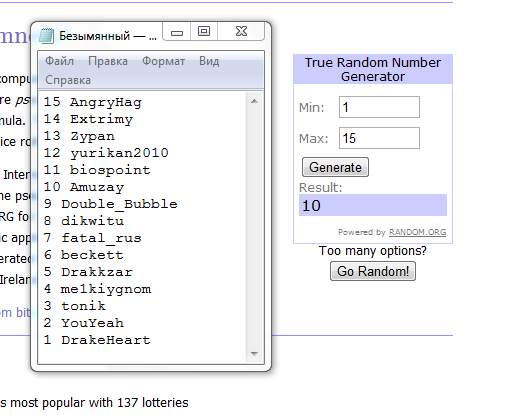Click the Notepad vertical scrollbar track
Screen dimensions: 528x415
pos(255,227)
